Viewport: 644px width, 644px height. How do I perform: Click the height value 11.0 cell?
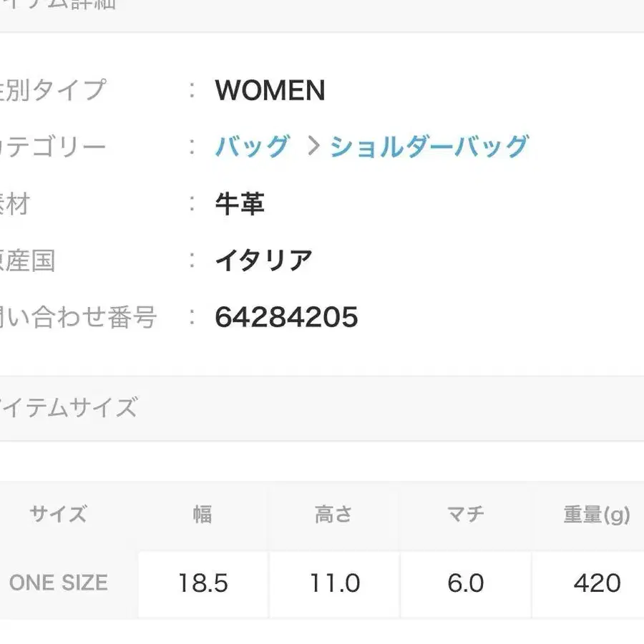[x=335, y=583]
